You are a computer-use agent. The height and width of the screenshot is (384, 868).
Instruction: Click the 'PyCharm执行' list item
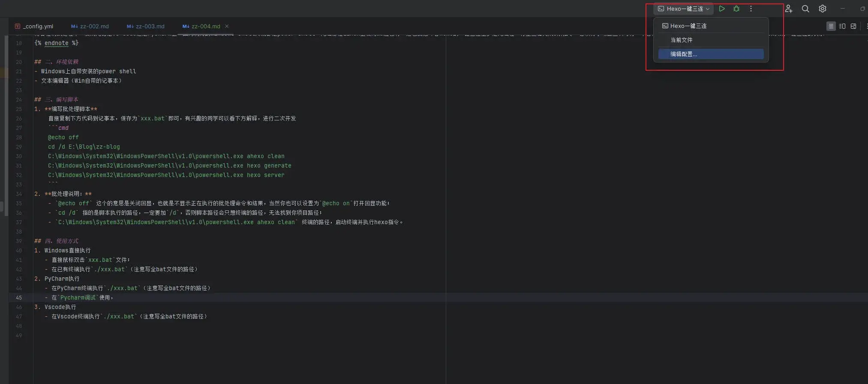click(57, 279)
